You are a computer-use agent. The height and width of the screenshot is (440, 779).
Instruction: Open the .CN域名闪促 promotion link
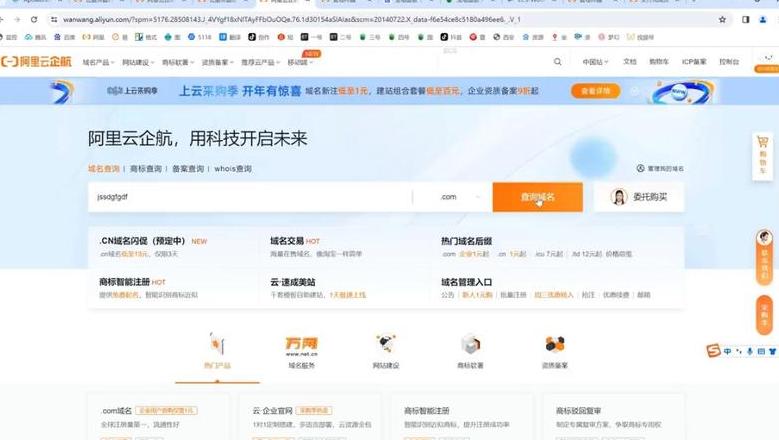click(x=153, y=241)
